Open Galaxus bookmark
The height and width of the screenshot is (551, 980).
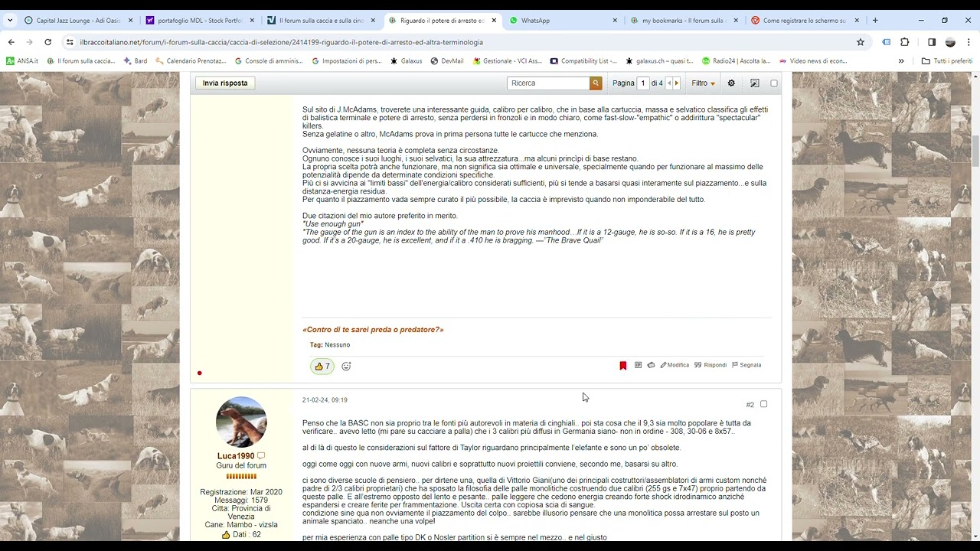tap(407, 60)
